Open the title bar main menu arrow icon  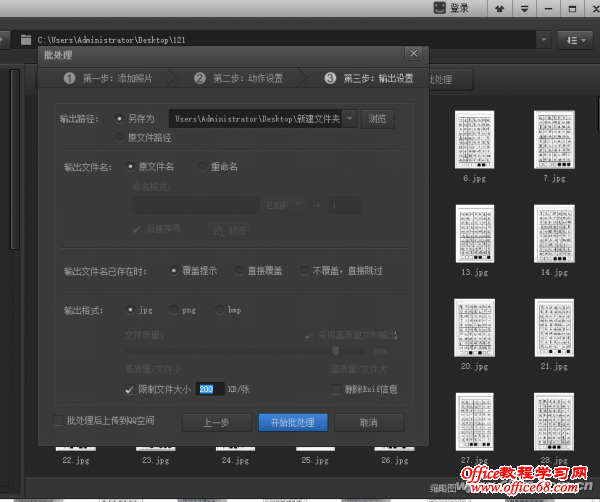pos(525,9)
